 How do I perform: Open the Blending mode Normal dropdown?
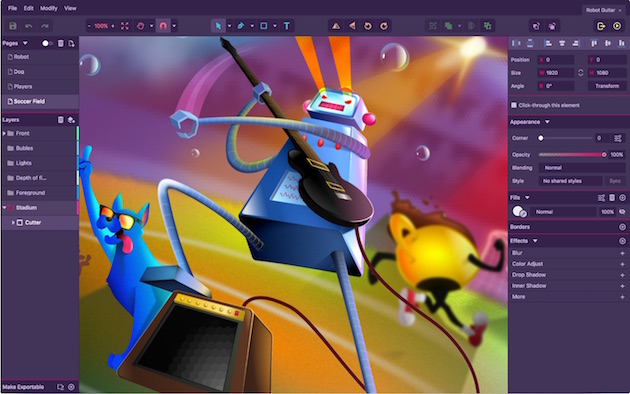coord(581,168)
